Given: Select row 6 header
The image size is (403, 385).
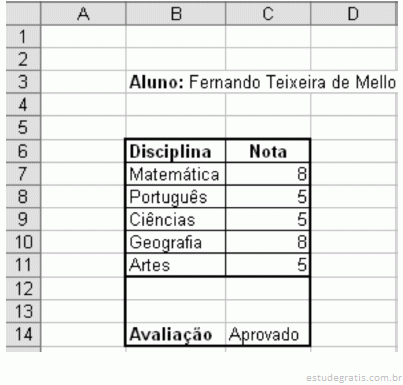Looking at the screenshot, I should tap(23, 151).
